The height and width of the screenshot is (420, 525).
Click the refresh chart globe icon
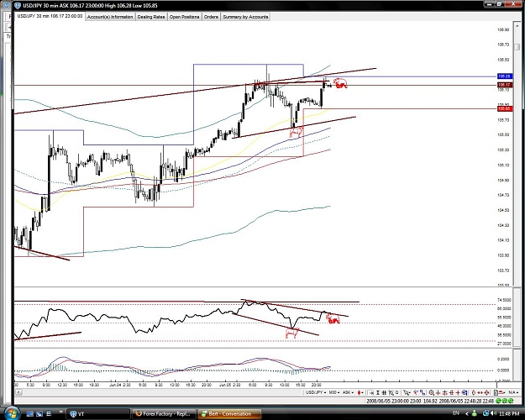pos(465,392)
